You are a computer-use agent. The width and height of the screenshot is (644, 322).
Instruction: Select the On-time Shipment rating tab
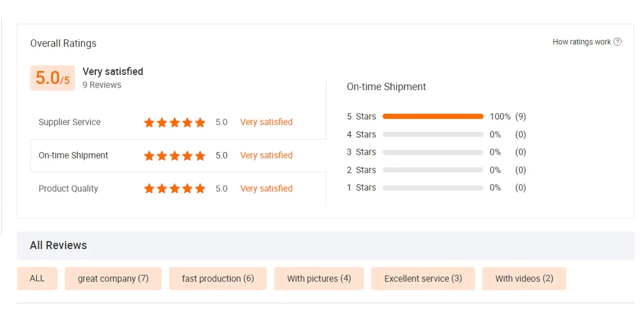click(x=73, y=156)
